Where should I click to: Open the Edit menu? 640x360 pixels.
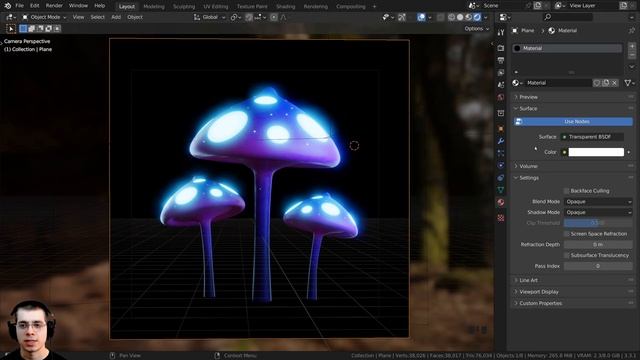(x=35, y=6)
